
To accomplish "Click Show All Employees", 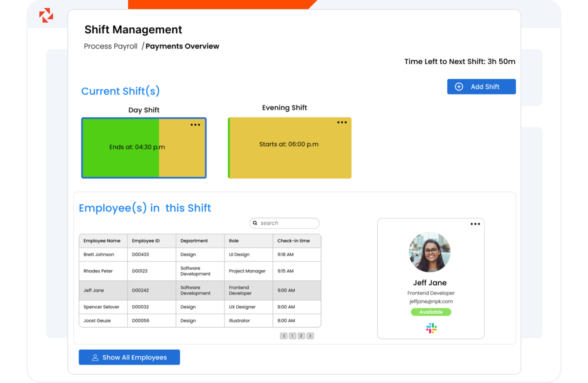I will click(129, 357).
